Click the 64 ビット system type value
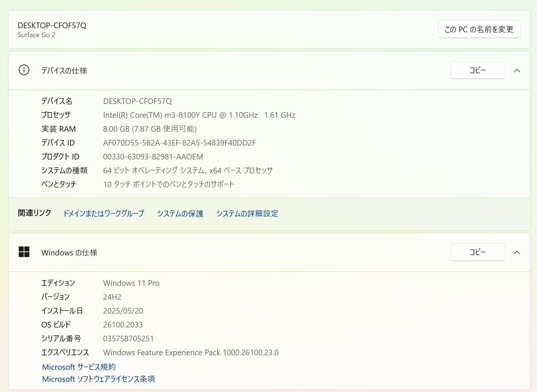 (x=188, y=170)
